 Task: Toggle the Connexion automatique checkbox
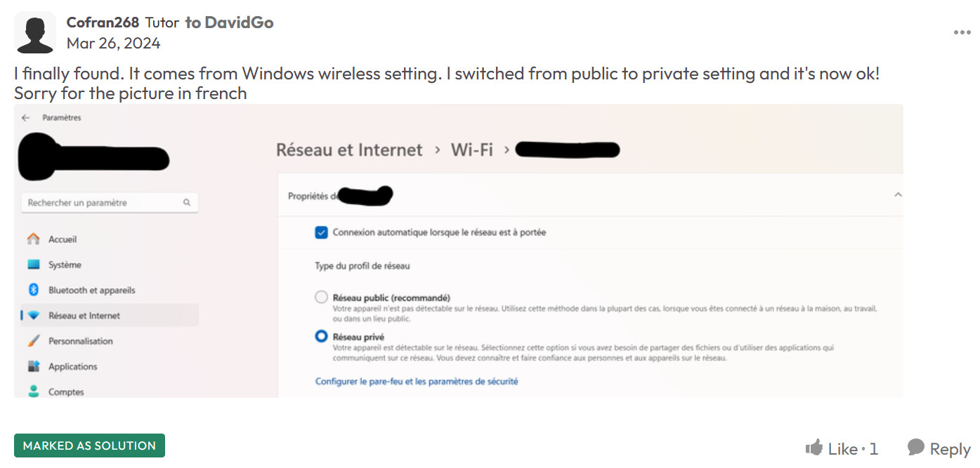tap(322, 233)
